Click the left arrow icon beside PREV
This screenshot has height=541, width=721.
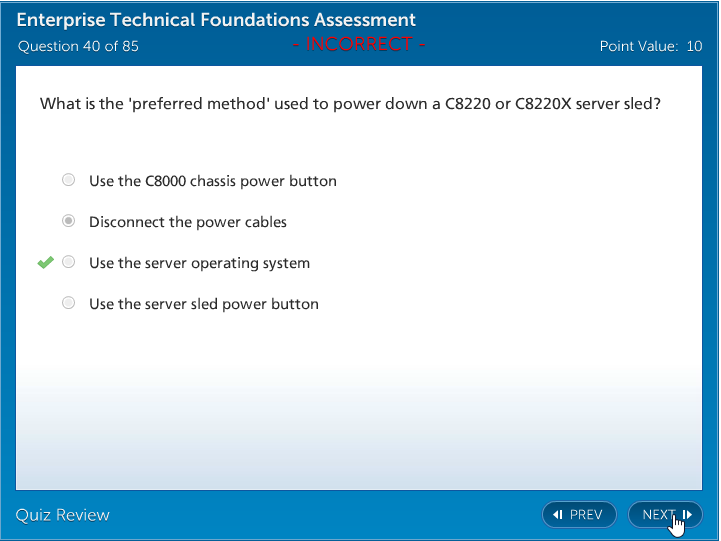tap(558, 515)
